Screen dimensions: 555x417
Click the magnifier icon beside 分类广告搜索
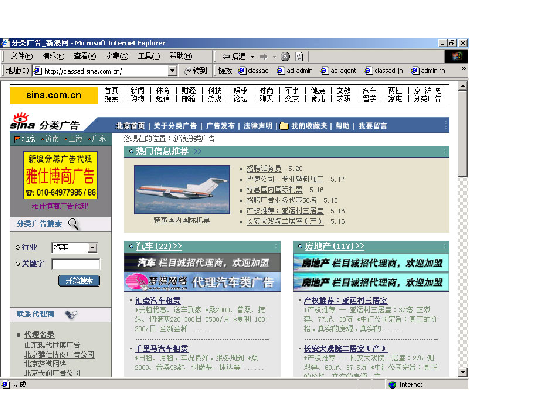point(73,224)
